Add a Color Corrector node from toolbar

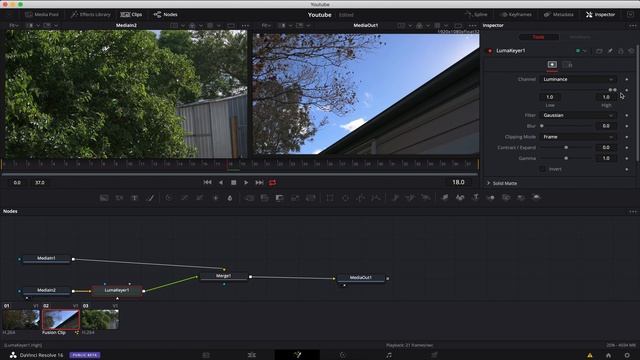point(169,198)
